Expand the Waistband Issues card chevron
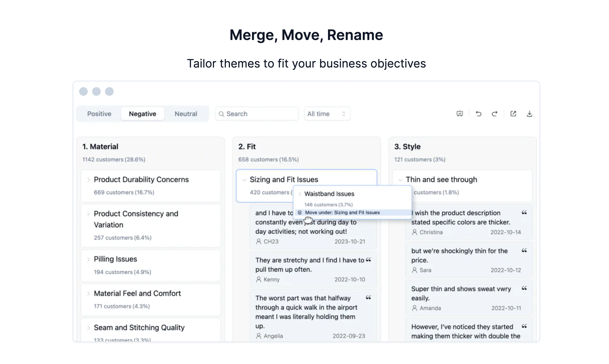This screenshot has width=609, height=364. point(300,194)
